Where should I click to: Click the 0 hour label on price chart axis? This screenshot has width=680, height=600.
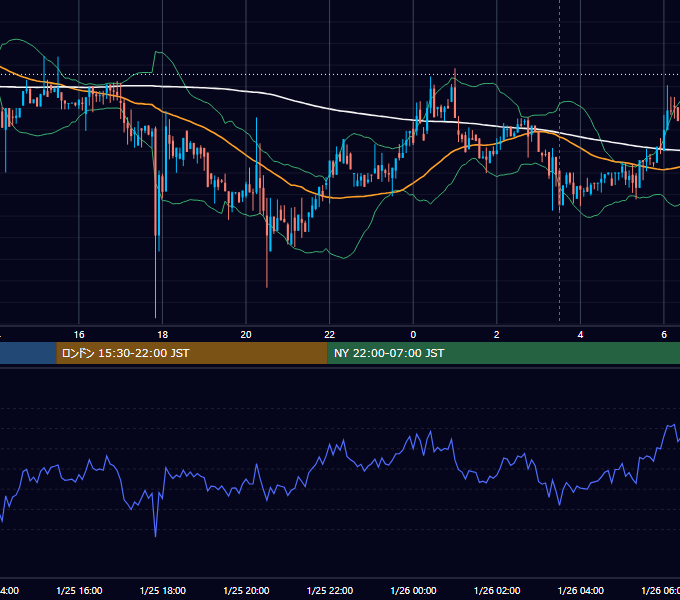point(413,335)
